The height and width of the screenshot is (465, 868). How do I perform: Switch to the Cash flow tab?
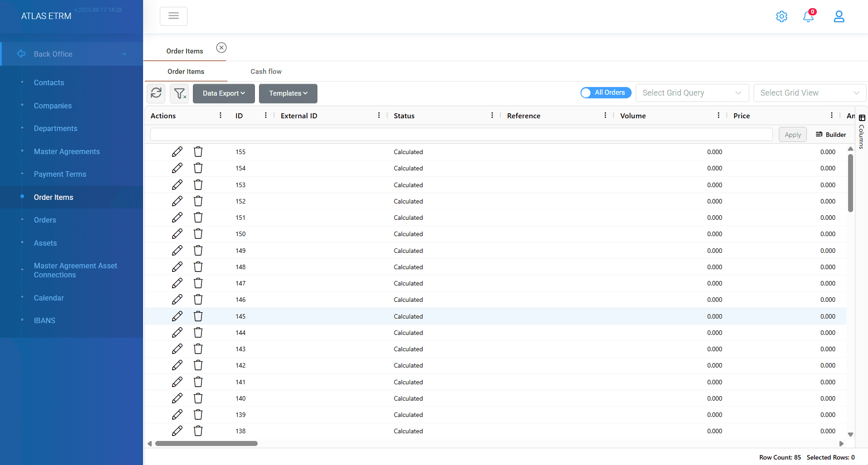pyautogui.click(x=266, y=72)
